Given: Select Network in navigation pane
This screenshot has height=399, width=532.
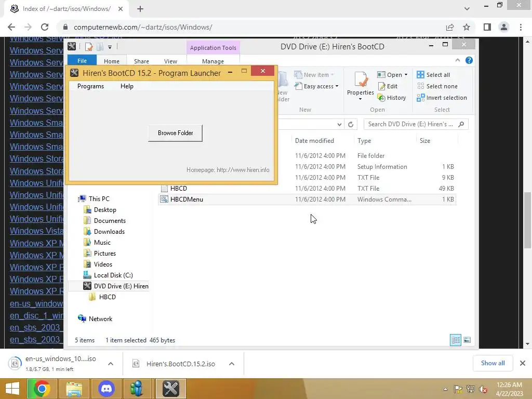Looking at the screenshot, I should (100, 318).
